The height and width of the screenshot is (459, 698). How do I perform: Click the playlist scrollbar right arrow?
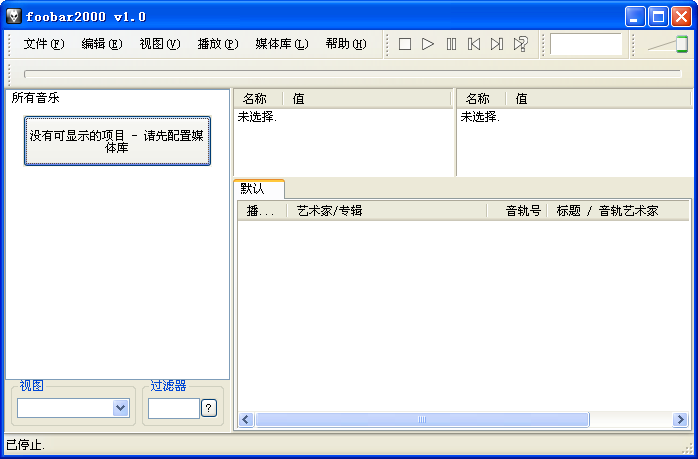[x=680, y=419]
